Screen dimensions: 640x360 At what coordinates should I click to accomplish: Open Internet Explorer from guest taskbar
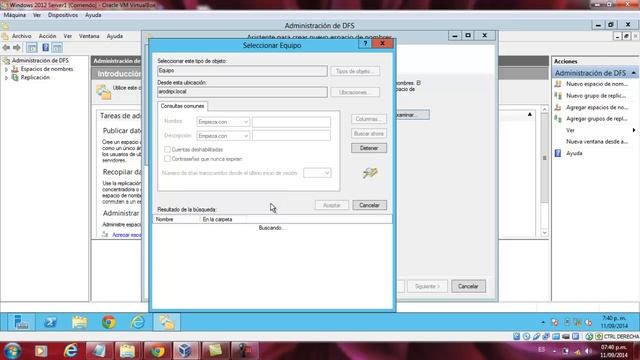tap(138, 322)
